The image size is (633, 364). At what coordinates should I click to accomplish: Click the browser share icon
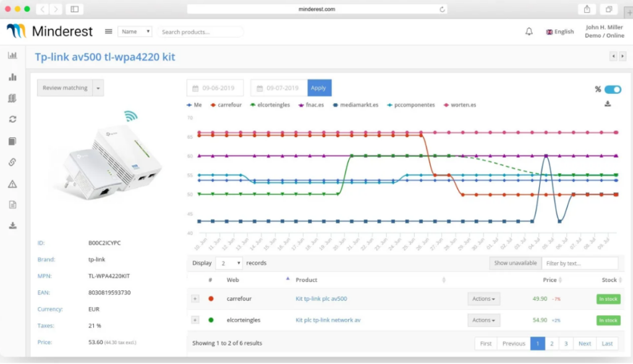point(587,9)
